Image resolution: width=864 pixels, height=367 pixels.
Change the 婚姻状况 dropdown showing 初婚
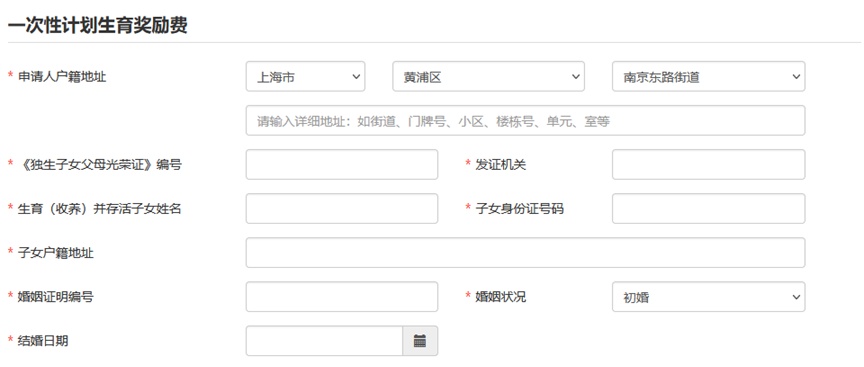(708, 297)
